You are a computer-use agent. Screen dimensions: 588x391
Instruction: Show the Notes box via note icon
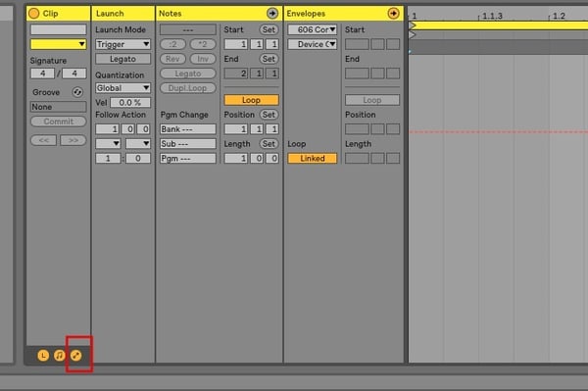click(x=59, y=355)
